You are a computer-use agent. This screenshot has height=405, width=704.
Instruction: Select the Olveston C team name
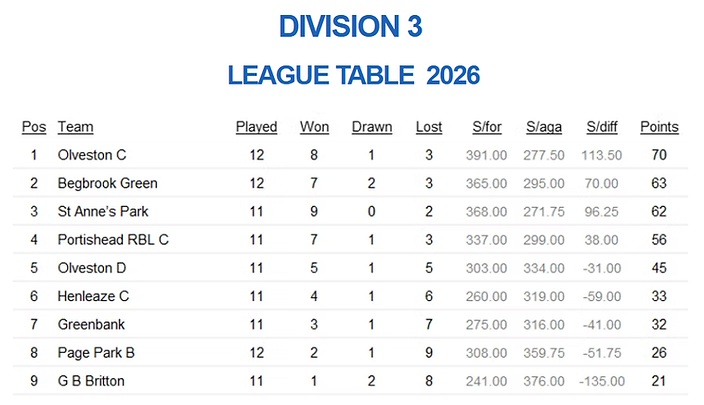point(92,155)
